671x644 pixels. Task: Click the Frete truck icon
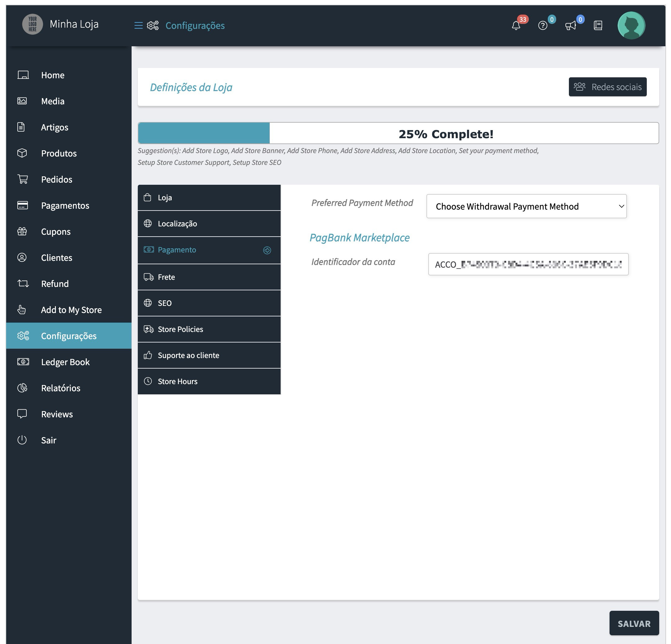[149, 277]
